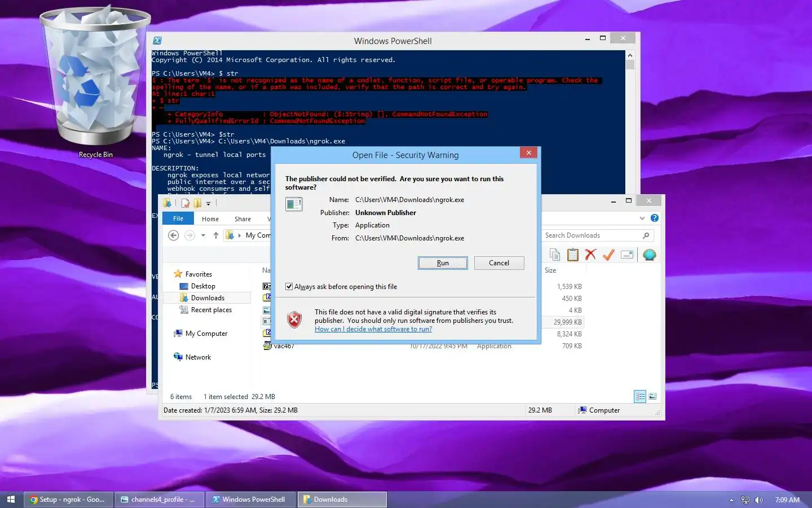Click the orange checkmark toolbar icon
Image resolution: width=812 pixels, height=508 pixels.
click(608, 255)
